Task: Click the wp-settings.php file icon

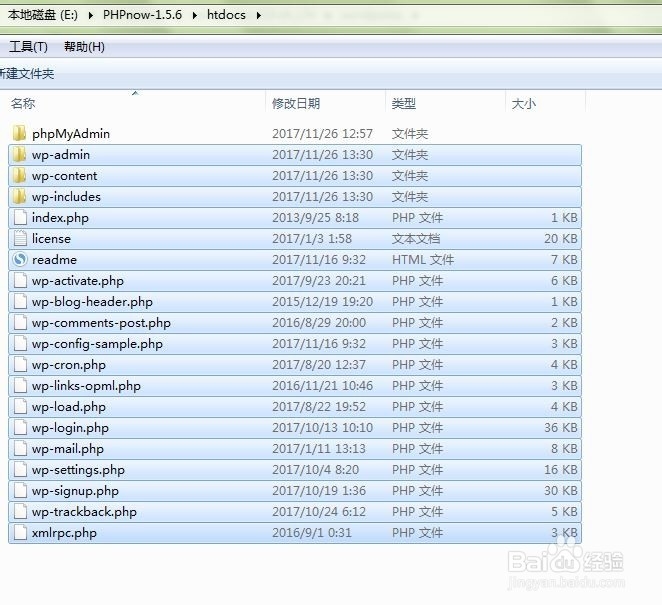Action: 20,470
